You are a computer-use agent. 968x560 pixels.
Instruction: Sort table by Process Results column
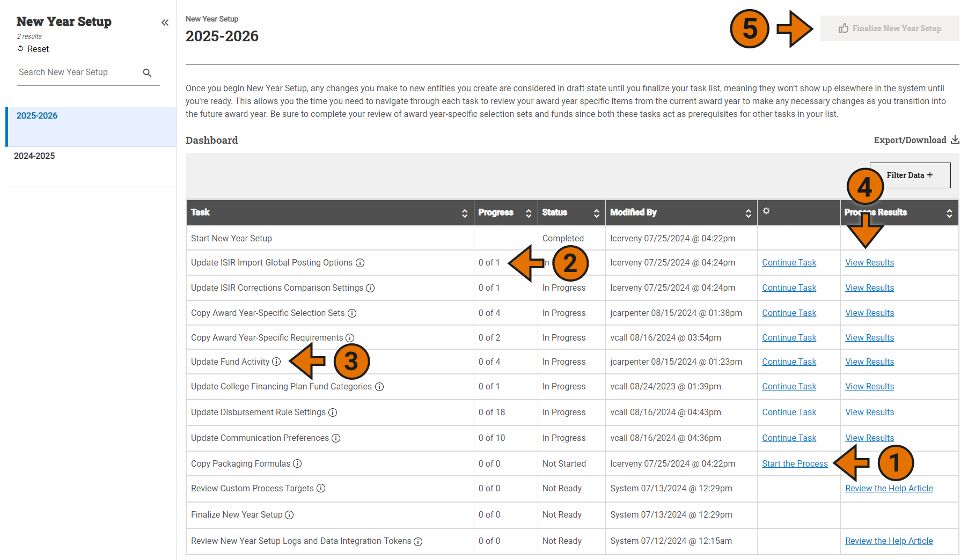[x=950, y=213]
